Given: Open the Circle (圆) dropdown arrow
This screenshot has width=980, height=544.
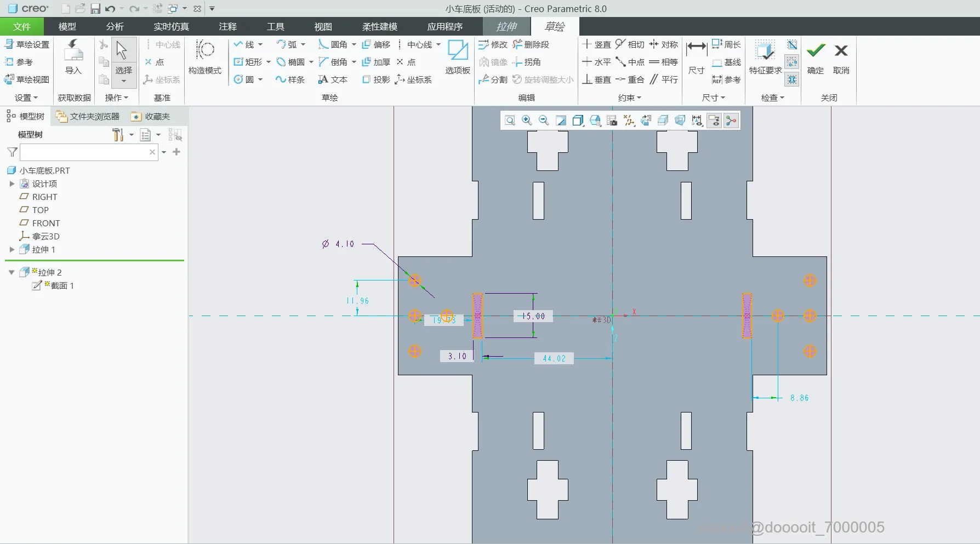Looking at the screenshot, I should [260, 79].
